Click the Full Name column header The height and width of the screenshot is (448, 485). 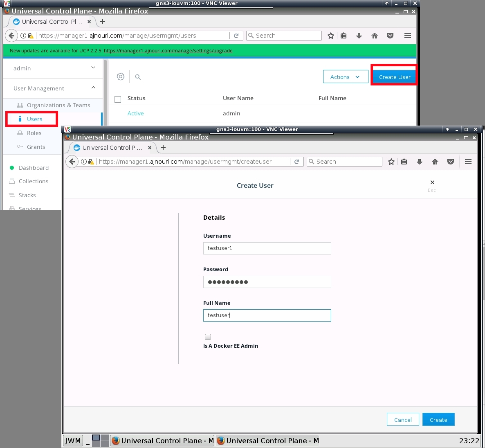pos(332,98)
